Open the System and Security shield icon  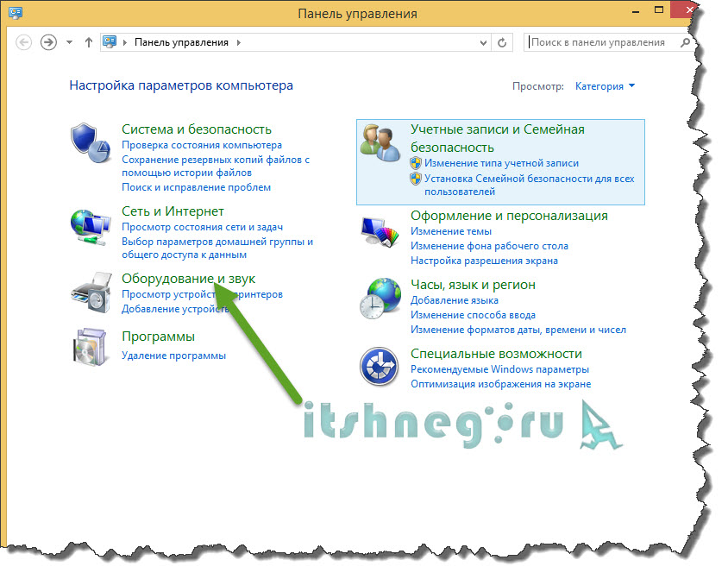pos(91,143)
